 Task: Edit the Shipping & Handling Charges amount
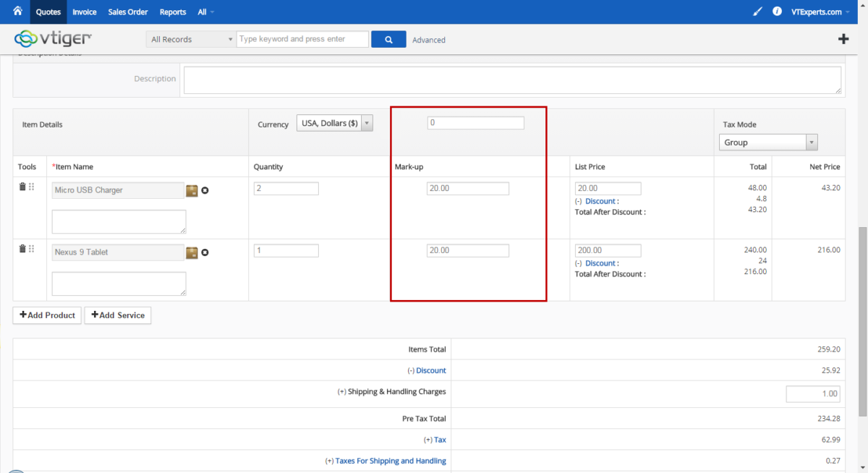pyautogui.click(x=812, y=393)
